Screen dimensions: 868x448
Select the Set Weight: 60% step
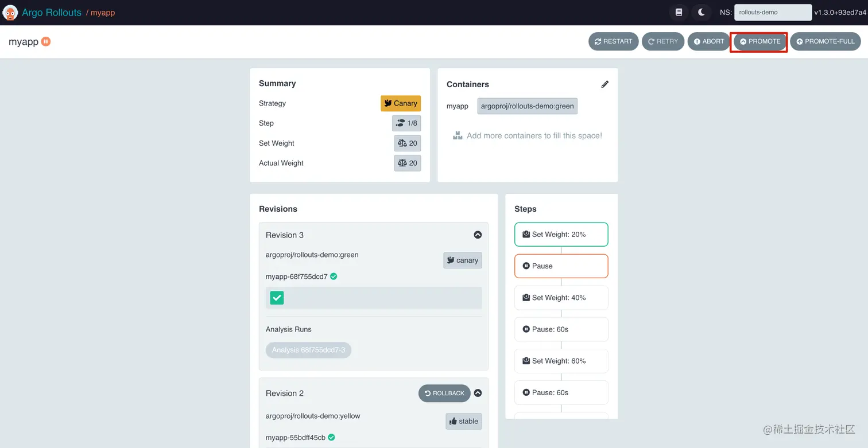(x=561, y=361)
